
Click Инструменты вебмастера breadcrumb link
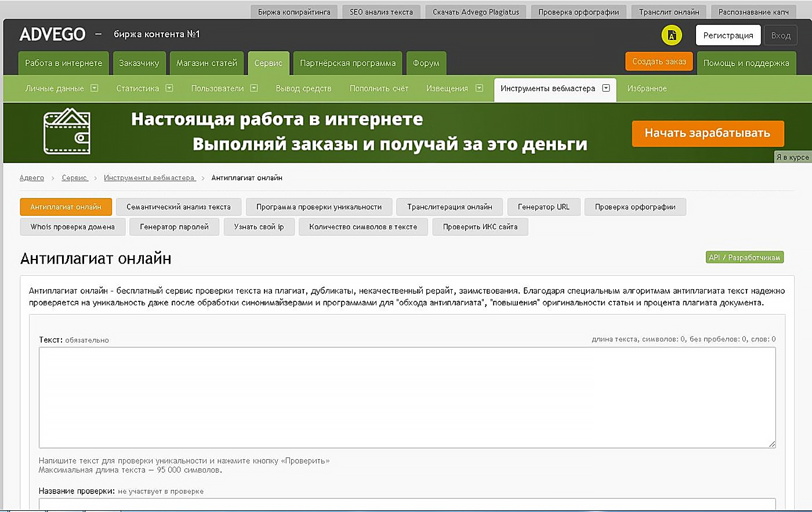click(150, 178)
